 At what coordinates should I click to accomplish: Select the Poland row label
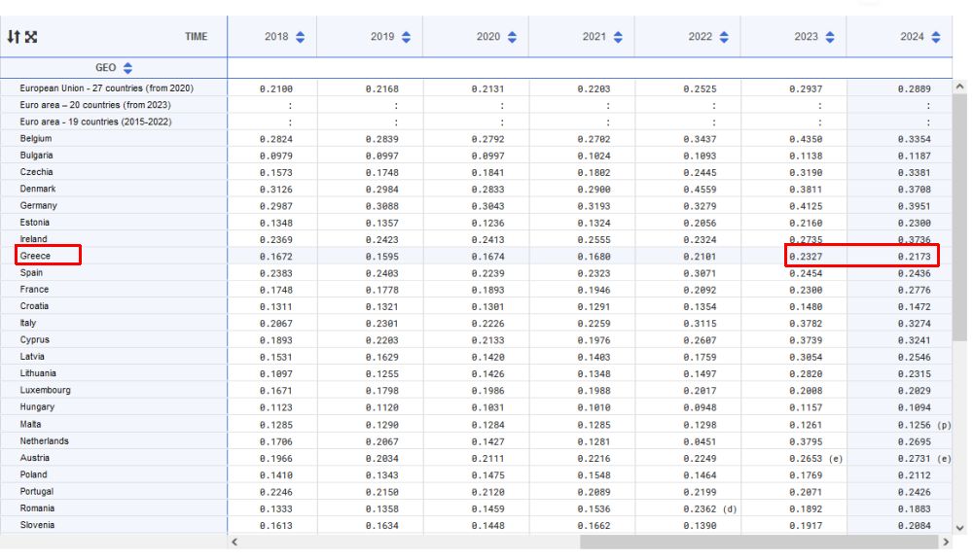[33, 473]
